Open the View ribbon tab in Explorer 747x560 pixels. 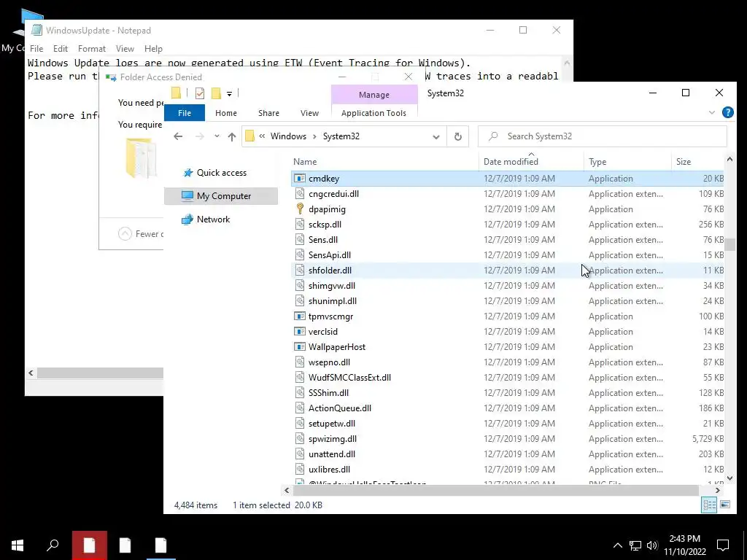(x=309, y=113)
